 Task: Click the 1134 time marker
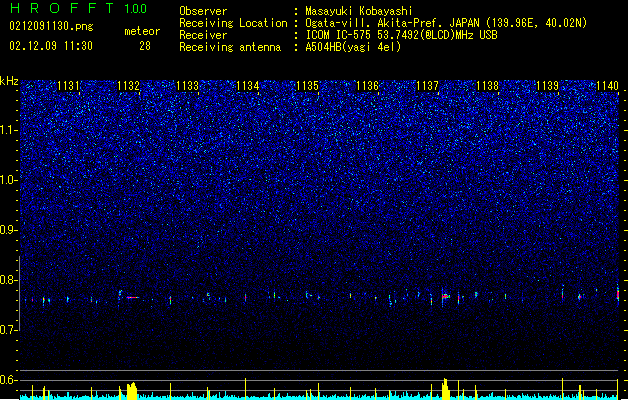(x=248, y=86)
